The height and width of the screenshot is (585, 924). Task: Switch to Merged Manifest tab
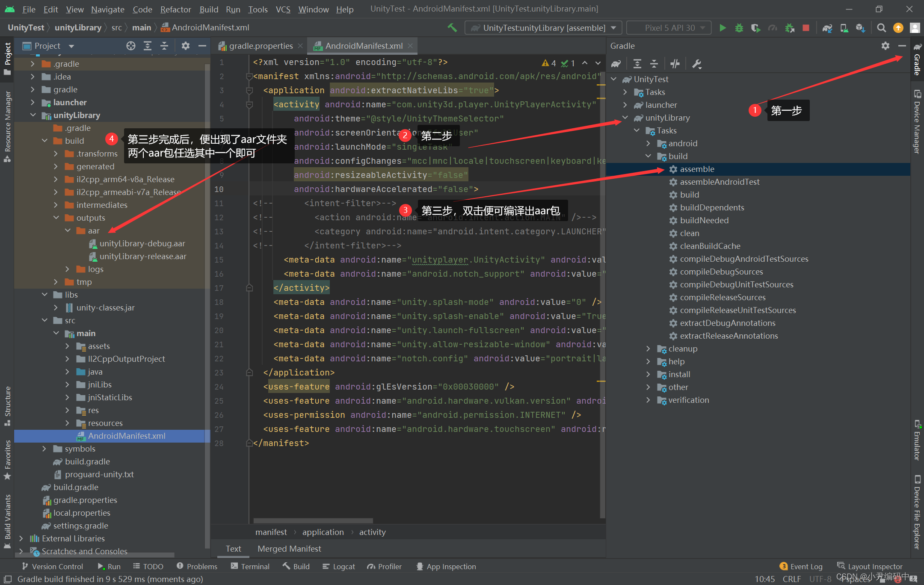(289, 549)
